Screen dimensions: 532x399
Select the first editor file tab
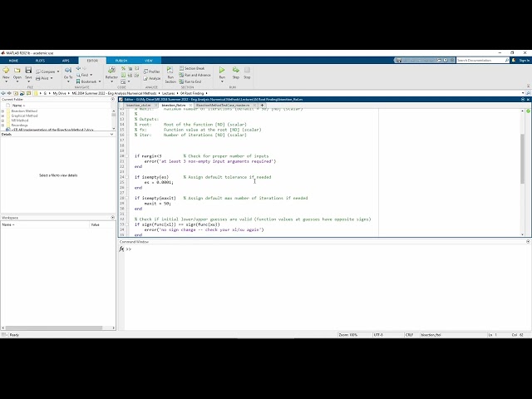(139, 106)
